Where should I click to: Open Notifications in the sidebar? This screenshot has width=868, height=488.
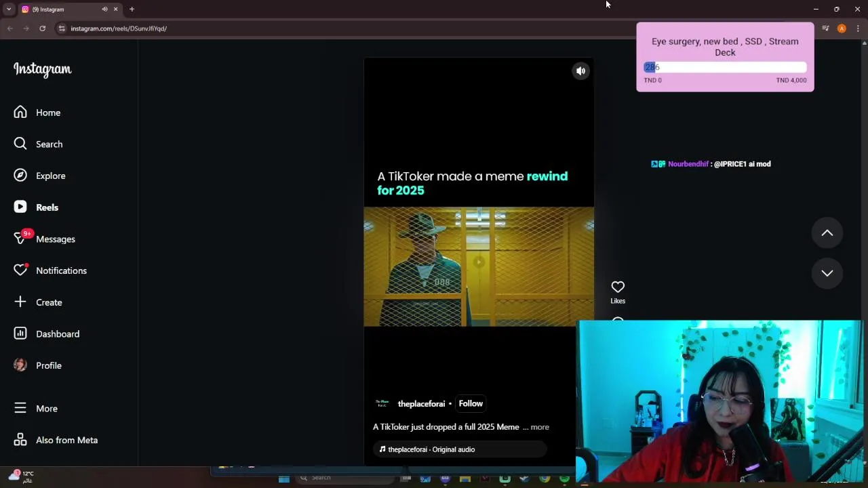51,270
